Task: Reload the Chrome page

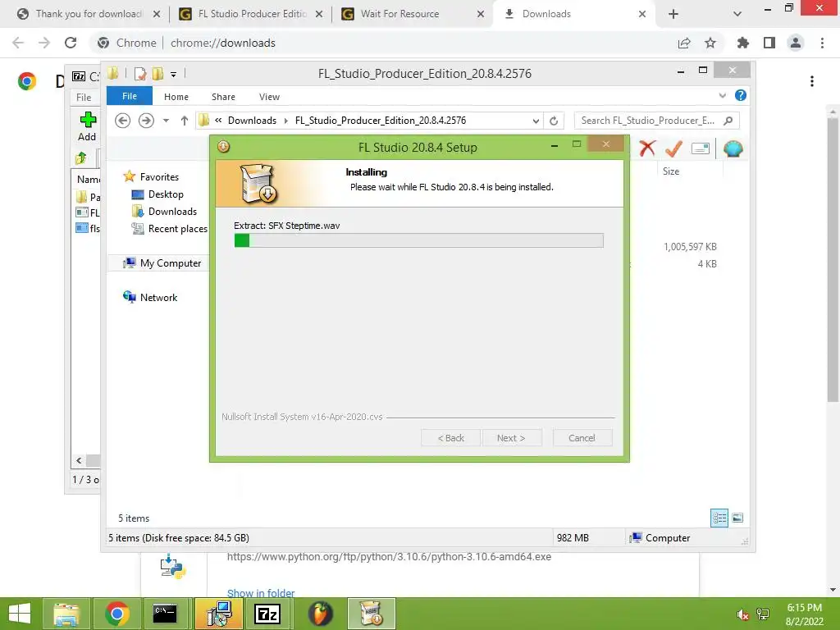Action: [71, 43]
